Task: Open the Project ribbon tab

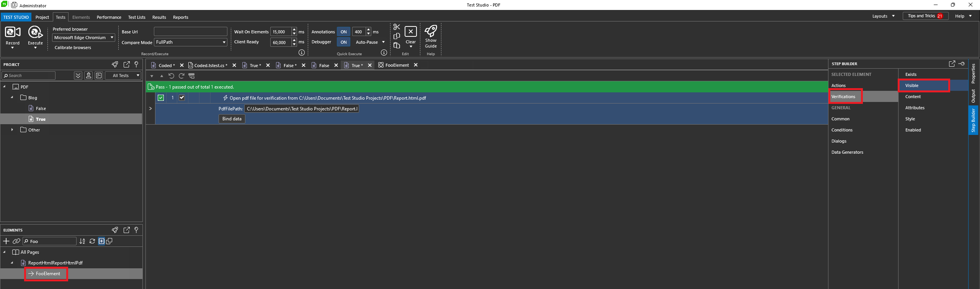Action: click(42, 17)
